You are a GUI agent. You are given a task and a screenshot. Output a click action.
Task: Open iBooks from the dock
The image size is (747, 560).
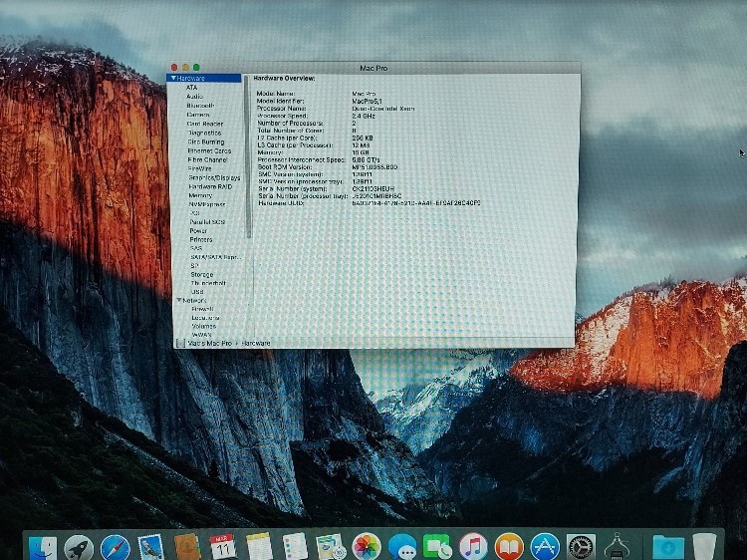(x=509, y=546)
